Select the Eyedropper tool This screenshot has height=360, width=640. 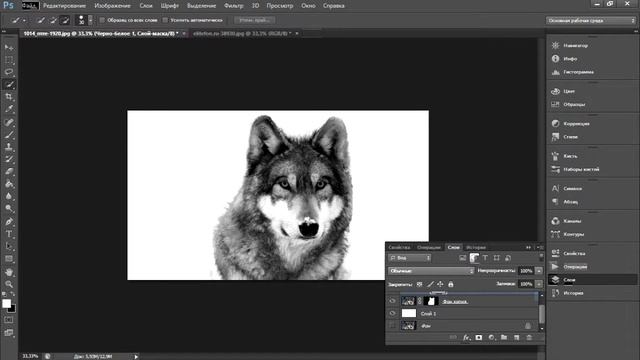click(x=9, y=109)
